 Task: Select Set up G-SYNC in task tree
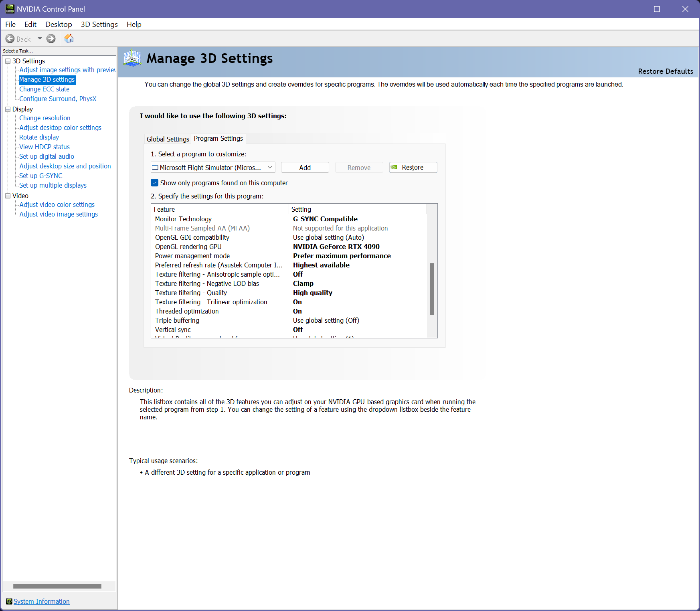point(41,176)
